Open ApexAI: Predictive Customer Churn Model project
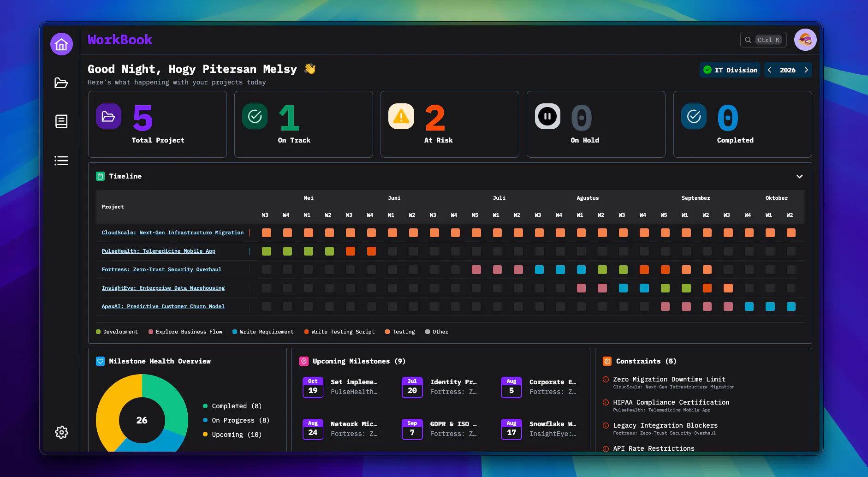The height and width of the screenshot is (477, 868). 163,306
